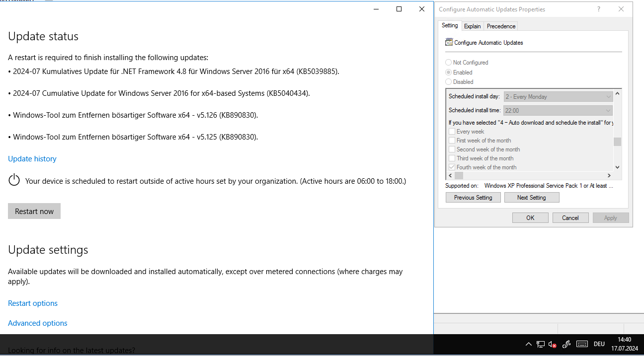
Task: Select the Disabled radio button
Action: click(x=449, y=82)
